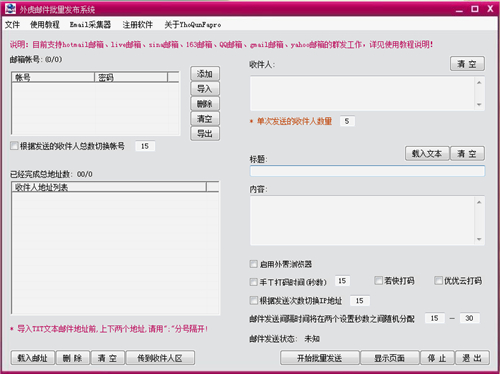500x374 pixels.
Task: Click up arrow of 收件人 box scrollbar
Action: click(x=479, y=82)
